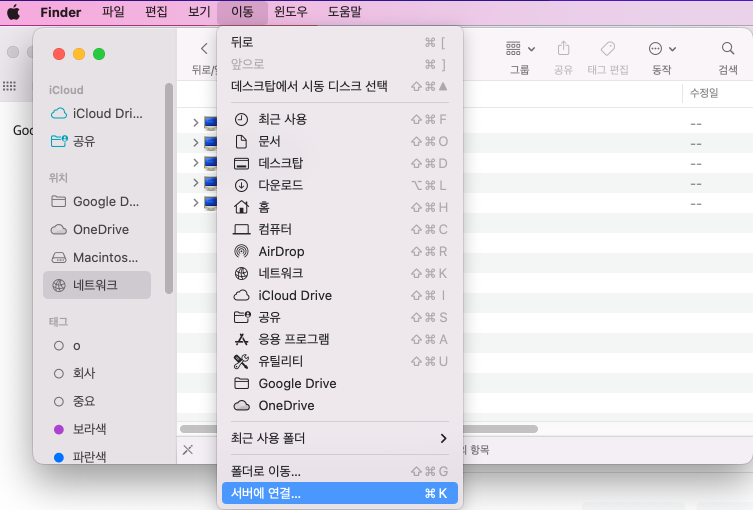753x510 pixels.
Task: Click the grid icon in background window
Action: (x=9, y=86)
